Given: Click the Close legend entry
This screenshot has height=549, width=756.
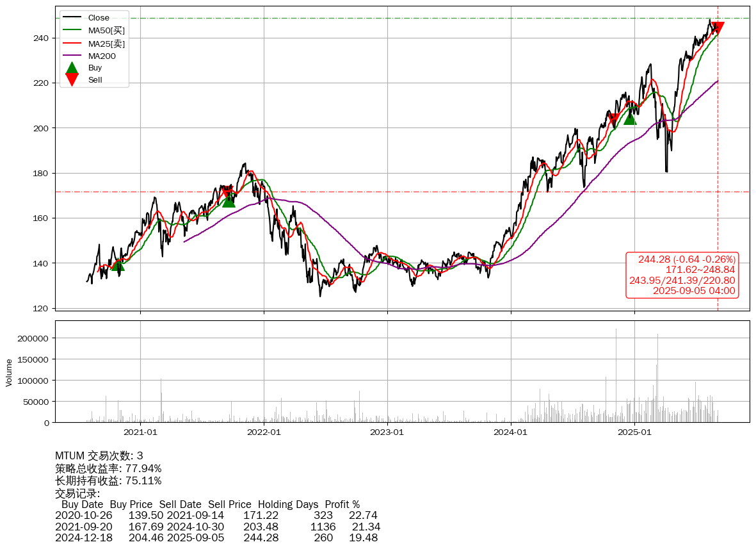Looking at the screenshot, I should (99, 18).
